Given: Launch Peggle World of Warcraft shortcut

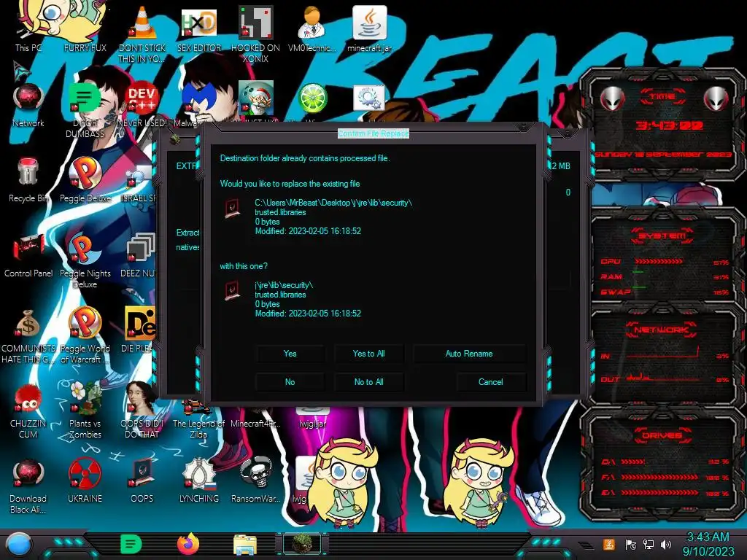Looking at the screenshot, I should point(85,323).
